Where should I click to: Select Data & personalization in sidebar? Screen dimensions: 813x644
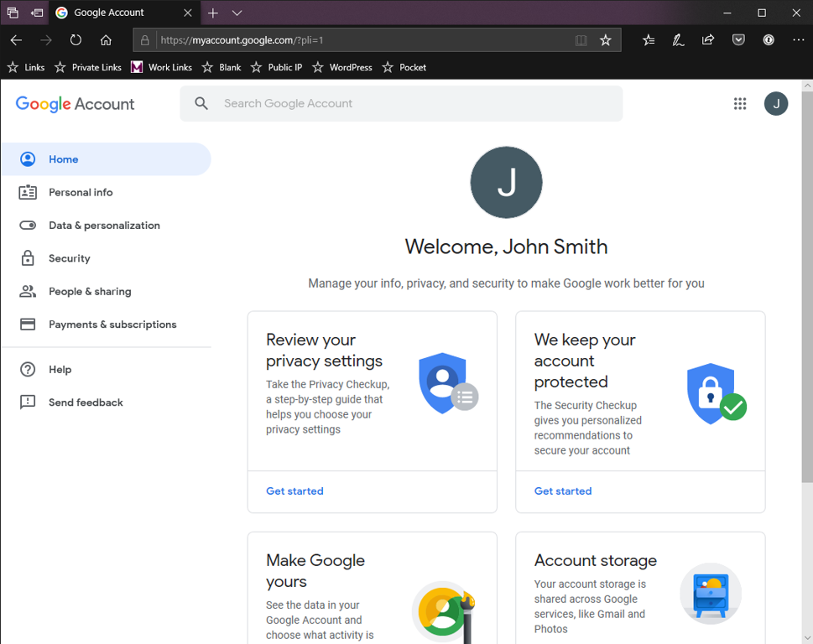click(104, 226)
